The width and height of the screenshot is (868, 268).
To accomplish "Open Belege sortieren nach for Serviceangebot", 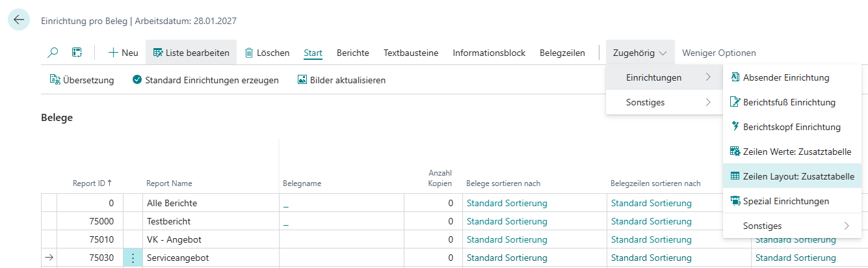I will pos(507,258).
